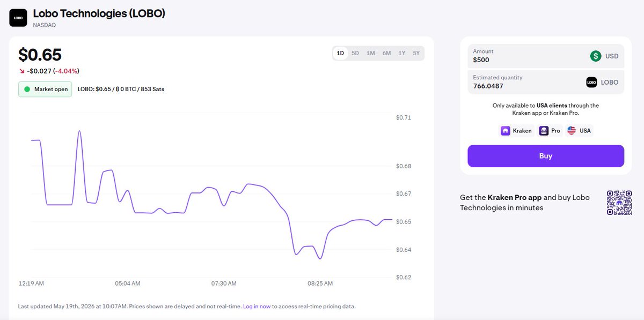Select the 1D chart range tab
This screenshot has width=644, height=320.
point(340,53)
